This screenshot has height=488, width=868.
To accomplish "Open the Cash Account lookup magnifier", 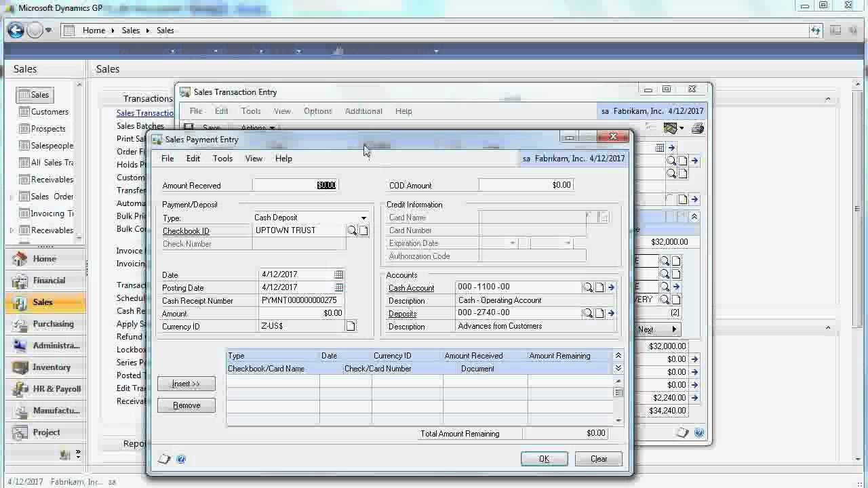I will point(588,287).
